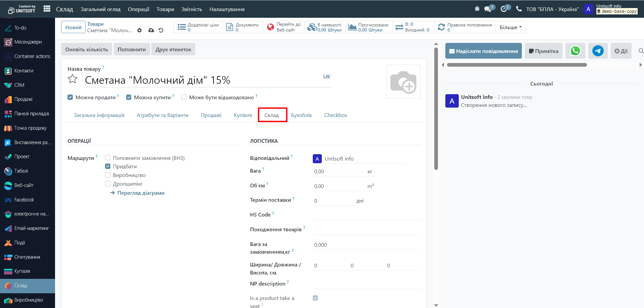Image resolution: width=644 pixels, height=308 pixels.
Task: Open the Перегляд діаграми link
Action: pos(141,193)
